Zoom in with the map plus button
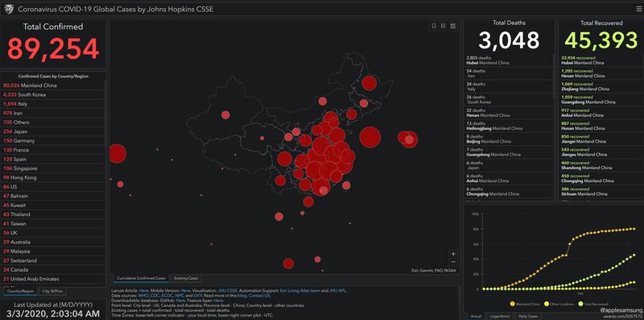Viewport: 644px width, 320px height. pos(453,254)
